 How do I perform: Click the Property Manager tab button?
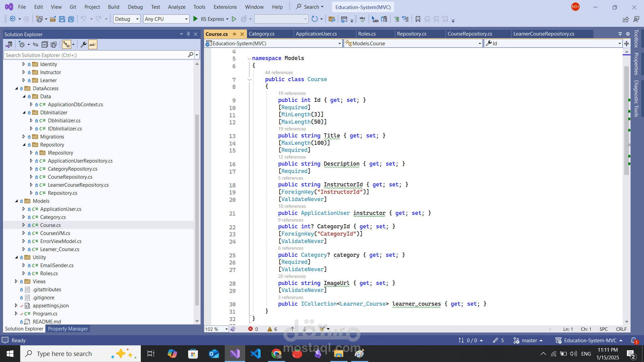tap(68, 329)
